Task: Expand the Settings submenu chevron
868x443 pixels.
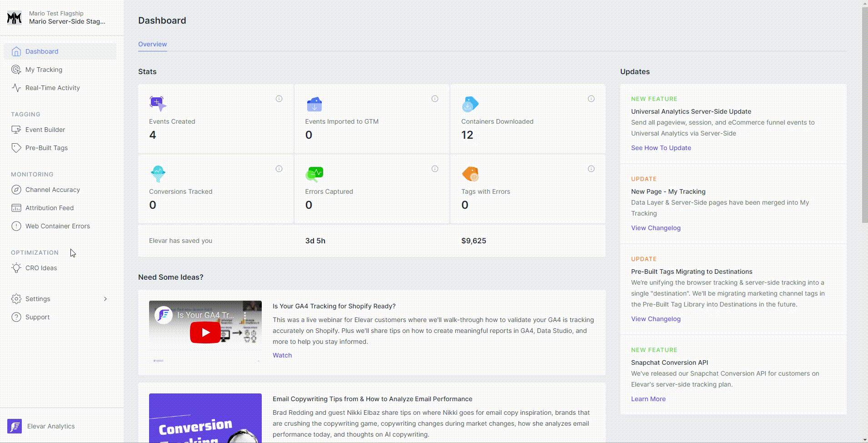Action: (x=105, y=299)
